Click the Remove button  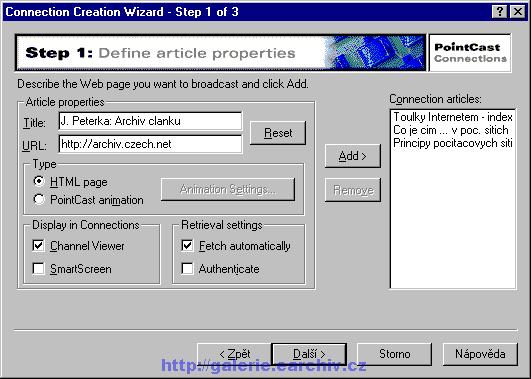click(x=353, y=190)
